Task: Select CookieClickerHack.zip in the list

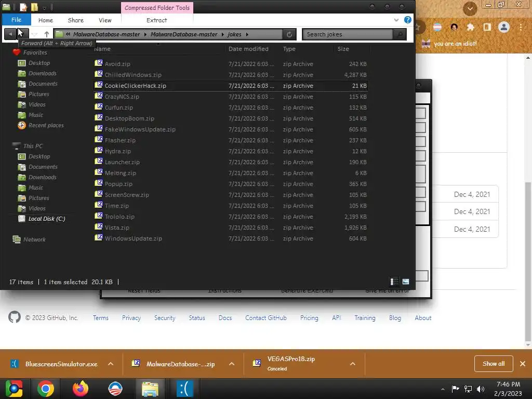Action: coord(230,86)
